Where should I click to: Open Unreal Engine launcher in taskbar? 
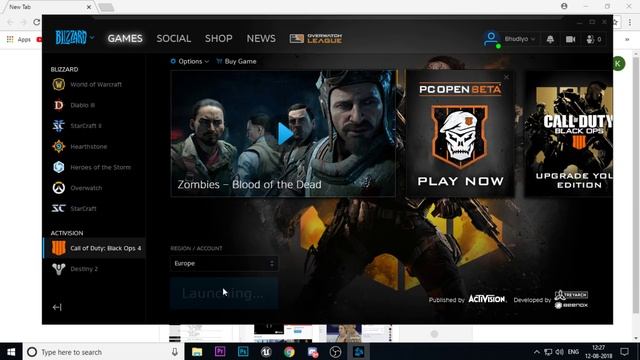point(266,352)
